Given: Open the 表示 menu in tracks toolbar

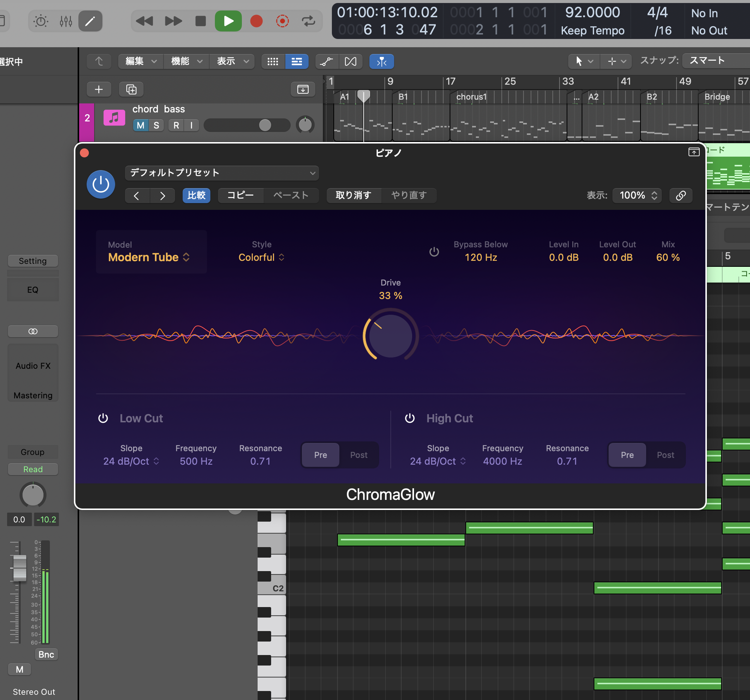Looking at the screenshot, I should pos(232,61).
